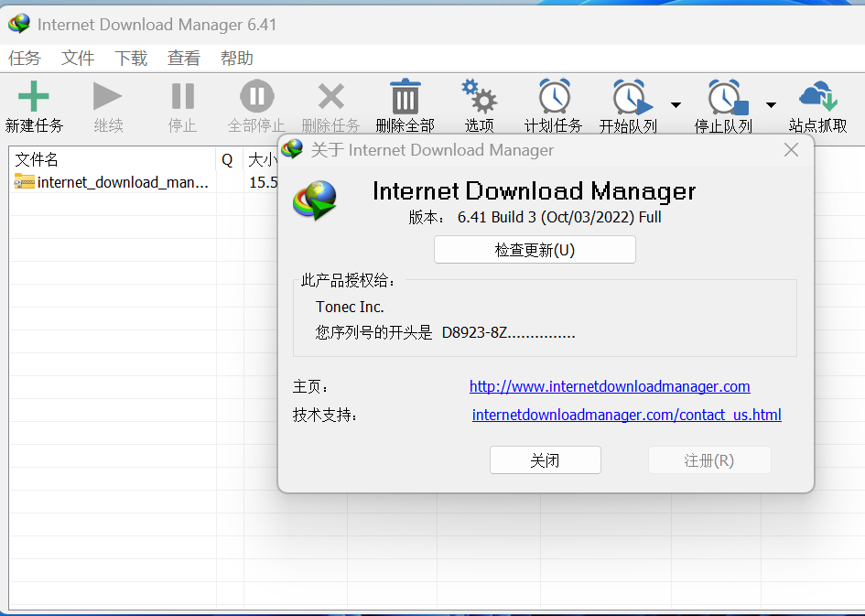Open the 任务 menu
Screen dimensions: 865x616
[x=25, y=58]
